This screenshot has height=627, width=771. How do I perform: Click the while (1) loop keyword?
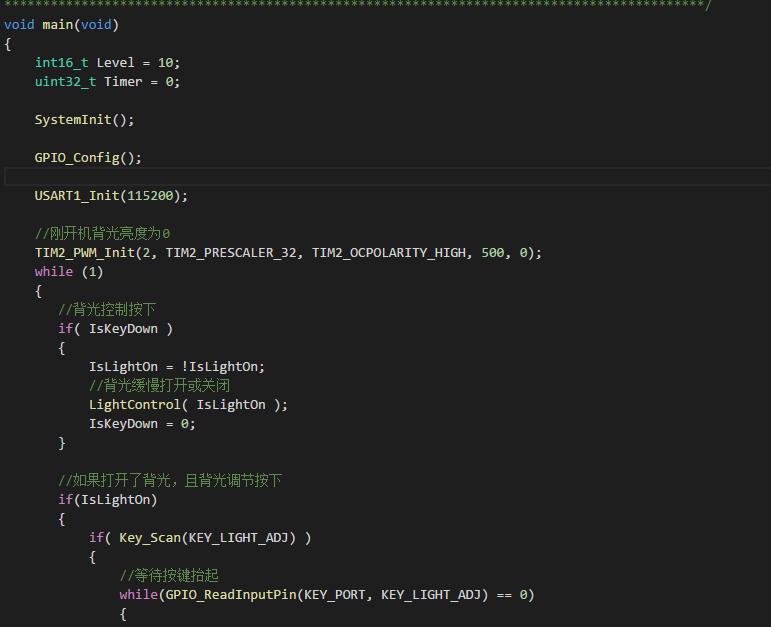54,271
